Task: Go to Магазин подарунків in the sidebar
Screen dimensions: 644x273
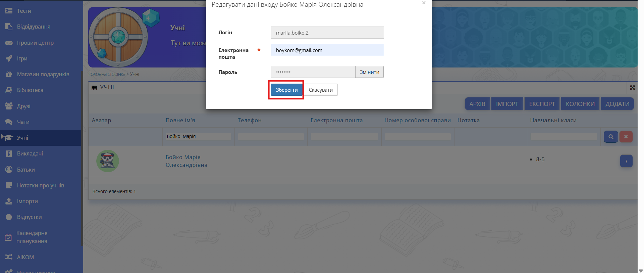Action: coord(43,74)
